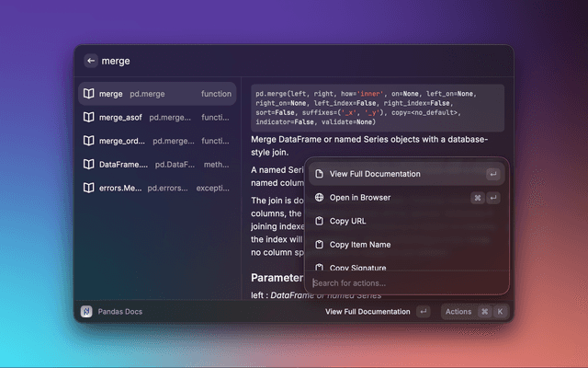Click the K shortcut key beside Actions

[x=500, y=312]
